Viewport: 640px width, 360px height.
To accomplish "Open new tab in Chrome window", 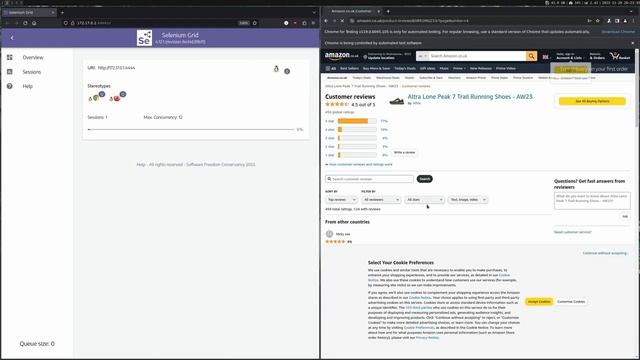I will [388, 11].
